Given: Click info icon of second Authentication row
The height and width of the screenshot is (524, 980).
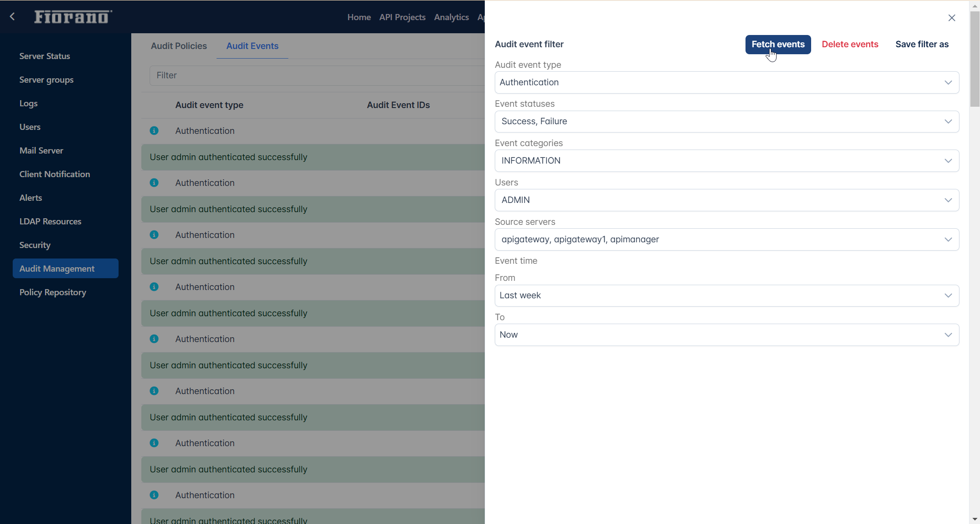Looking at the screenshot, I should tap(154, 182).
